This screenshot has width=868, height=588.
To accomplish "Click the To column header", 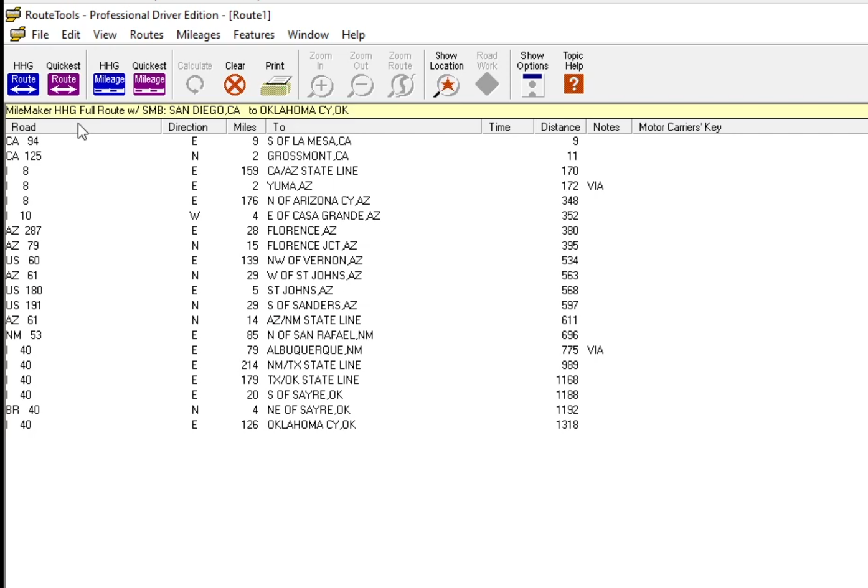I will (374, 127).
